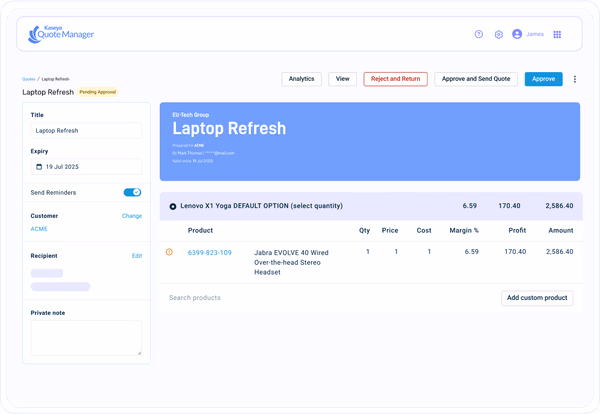
Task: Click the Title input field
Action: click(86, 130)
